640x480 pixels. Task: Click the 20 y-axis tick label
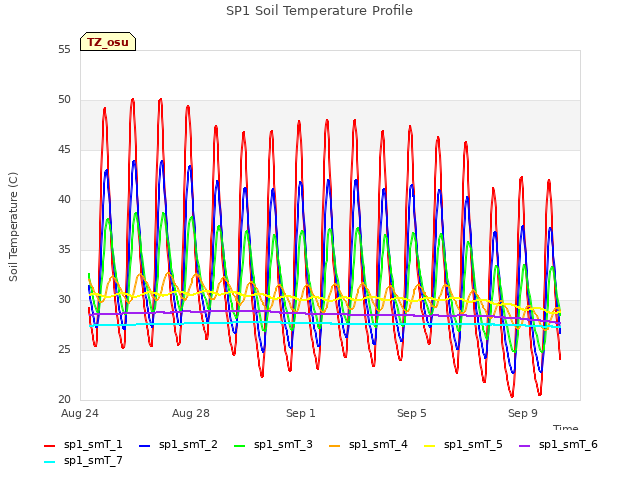64,400
